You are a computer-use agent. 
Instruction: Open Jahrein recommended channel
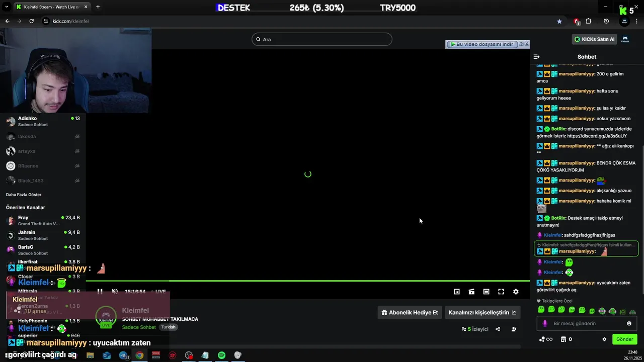(43, 235)
